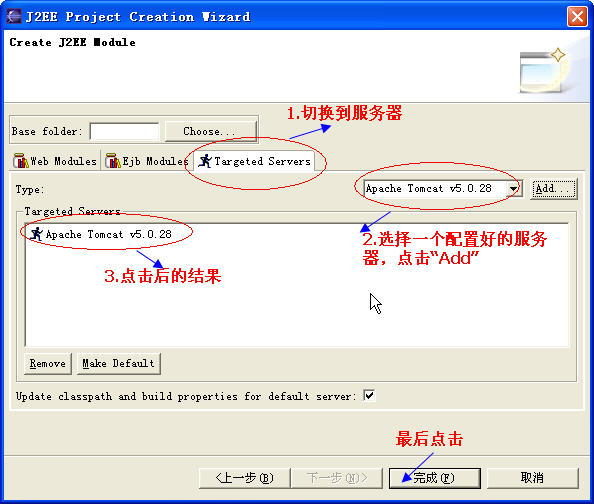Select Apache Tomcat v5.0.28 in targeted servers list
Viewport: 594px width, 504px height.
click(x=102, y=234)
